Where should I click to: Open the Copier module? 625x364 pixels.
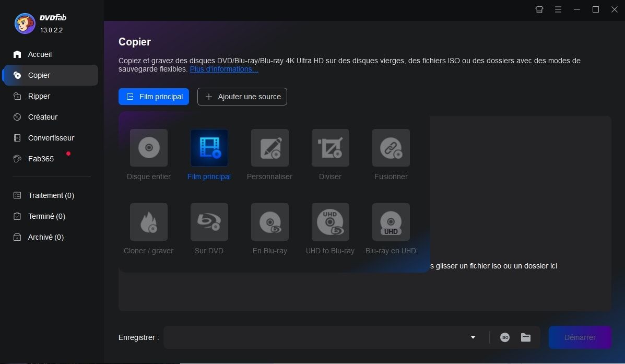50,75
